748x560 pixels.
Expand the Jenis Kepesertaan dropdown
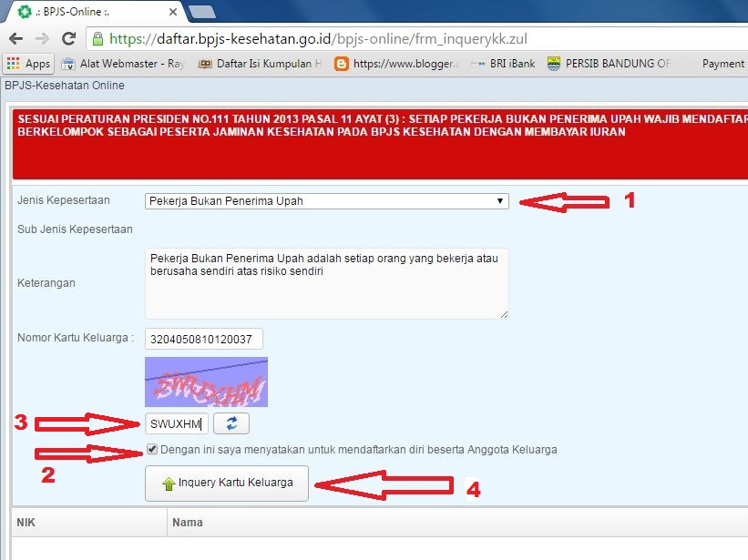[x=327, y=201]
